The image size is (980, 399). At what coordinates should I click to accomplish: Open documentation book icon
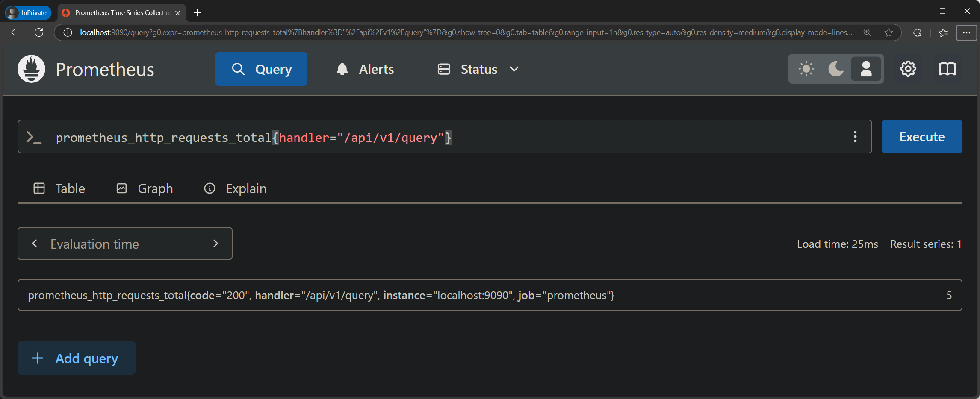pyautogui.click(x=947, y=69)
